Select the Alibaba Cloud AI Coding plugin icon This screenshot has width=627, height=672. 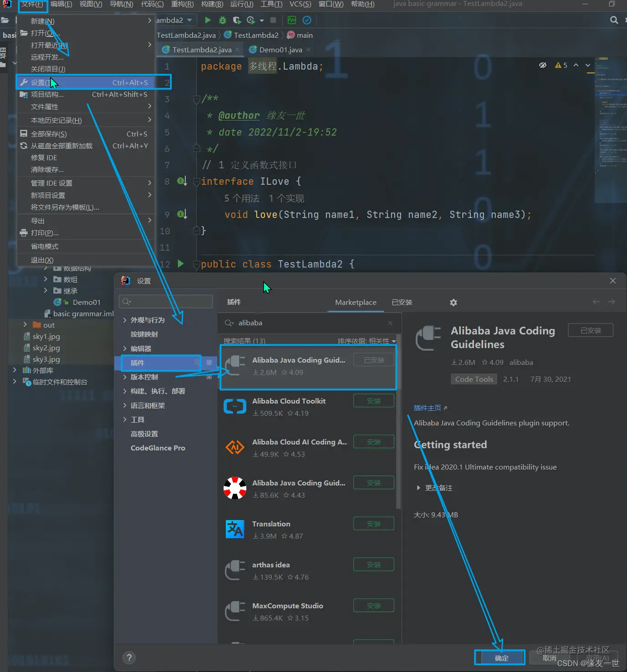pyautogui.click(x=235, y=447)
